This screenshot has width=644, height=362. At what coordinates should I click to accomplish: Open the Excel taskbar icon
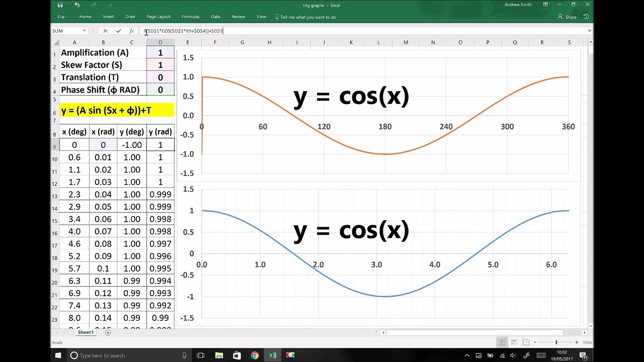pos(272,355)
